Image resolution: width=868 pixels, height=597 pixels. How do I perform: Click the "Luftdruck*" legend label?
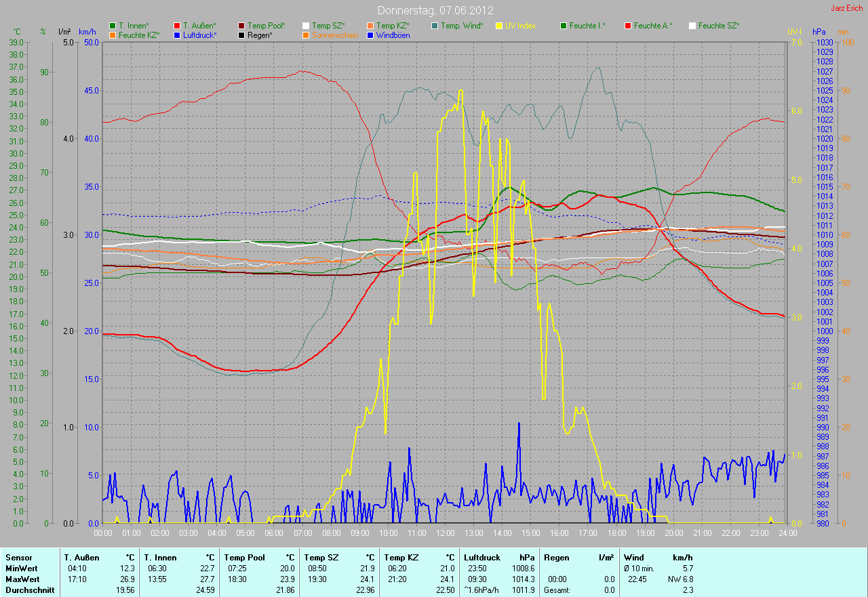click(200, 35)
